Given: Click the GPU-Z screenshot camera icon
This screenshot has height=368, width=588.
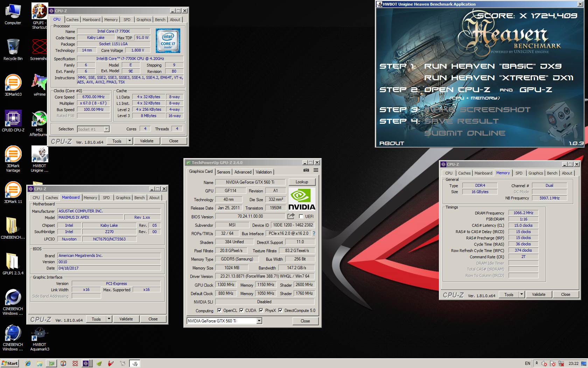Looking at the screenshot, I should tap(306, 170).
